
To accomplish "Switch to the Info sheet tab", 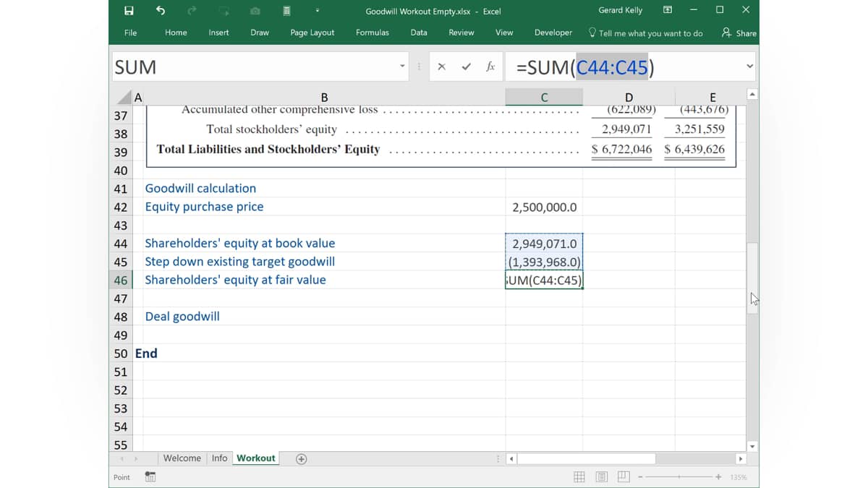I will click(219, 458).
